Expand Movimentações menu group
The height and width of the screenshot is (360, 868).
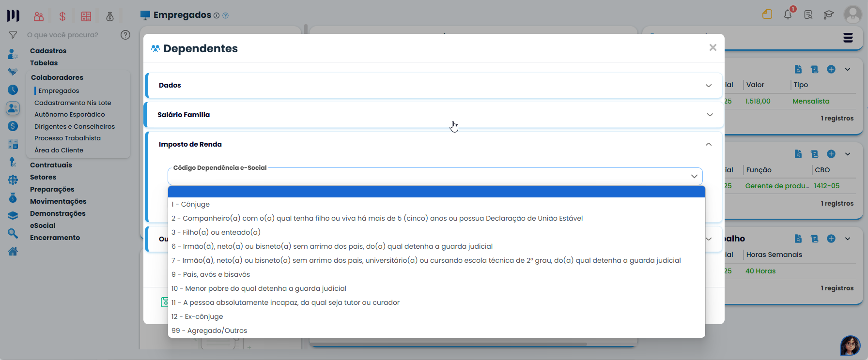58,201
